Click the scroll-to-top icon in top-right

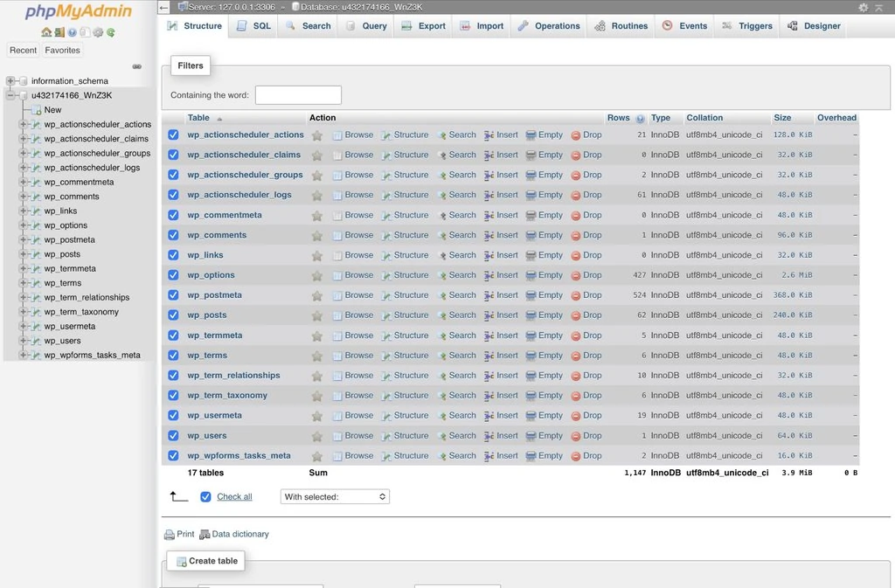[x=879, y=7]
